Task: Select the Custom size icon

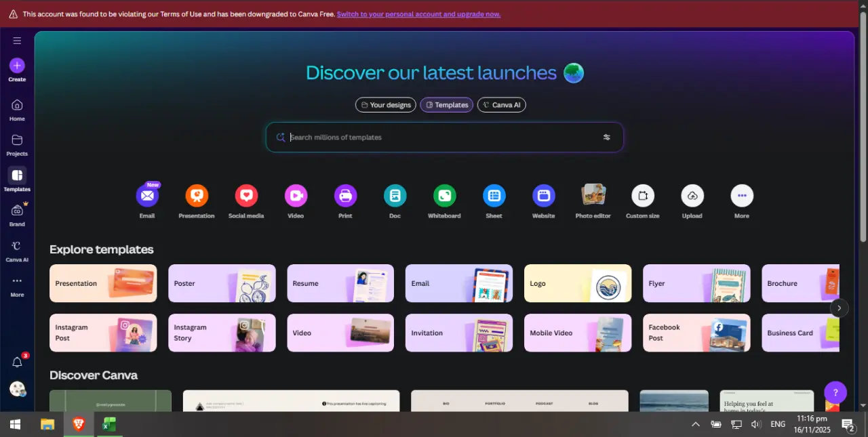Action: 642,196
